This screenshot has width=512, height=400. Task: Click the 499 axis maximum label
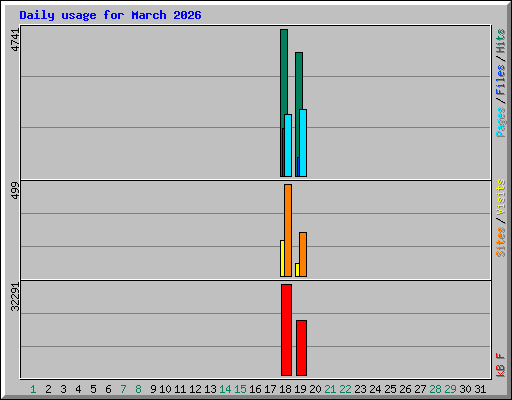pyautogui.click(x=15, y=190)
